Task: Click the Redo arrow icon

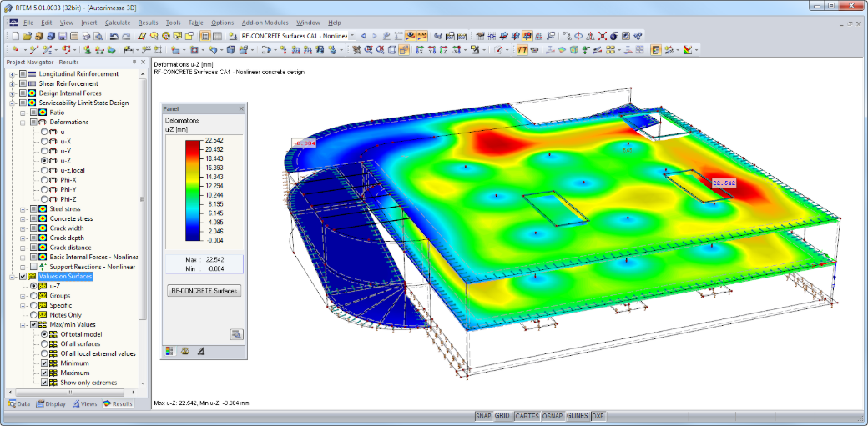Action: click(126, 36)
